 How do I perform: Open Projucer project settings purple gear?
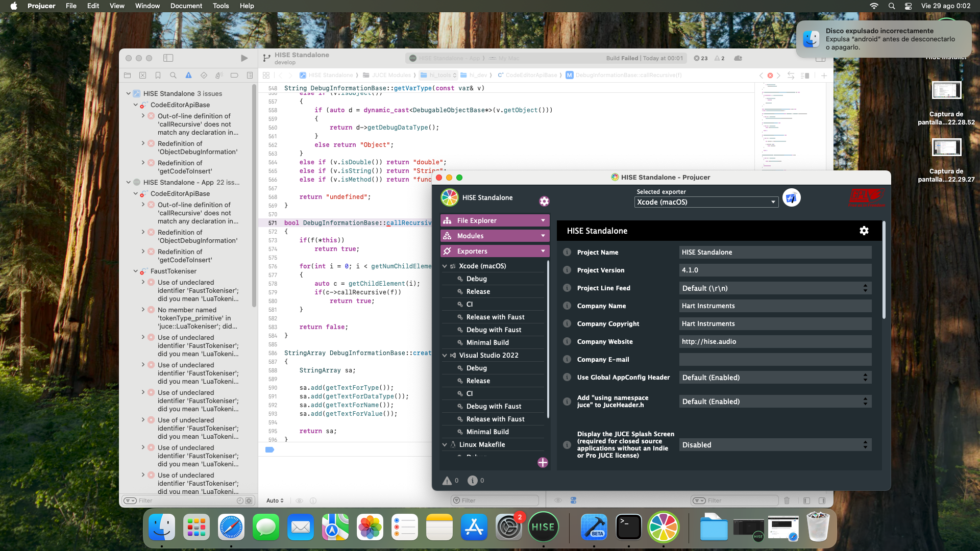click(544, 201)
